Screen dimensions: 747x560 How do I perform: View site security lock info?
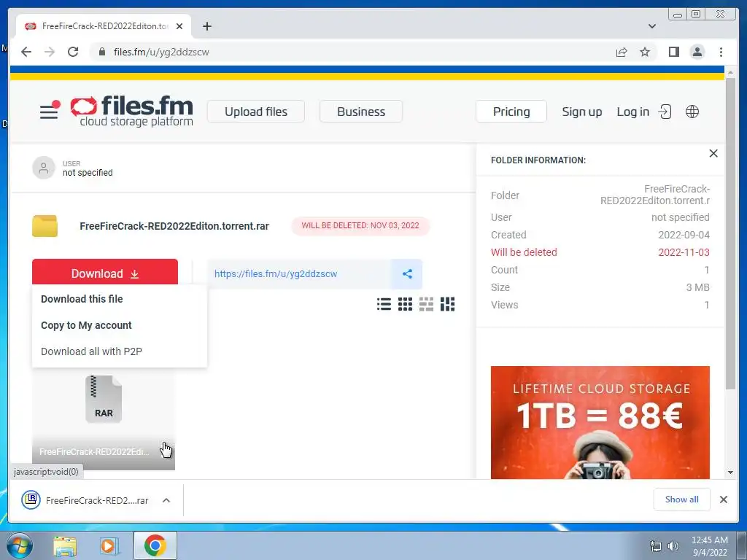pyautogui.click(x=102, y=52)
